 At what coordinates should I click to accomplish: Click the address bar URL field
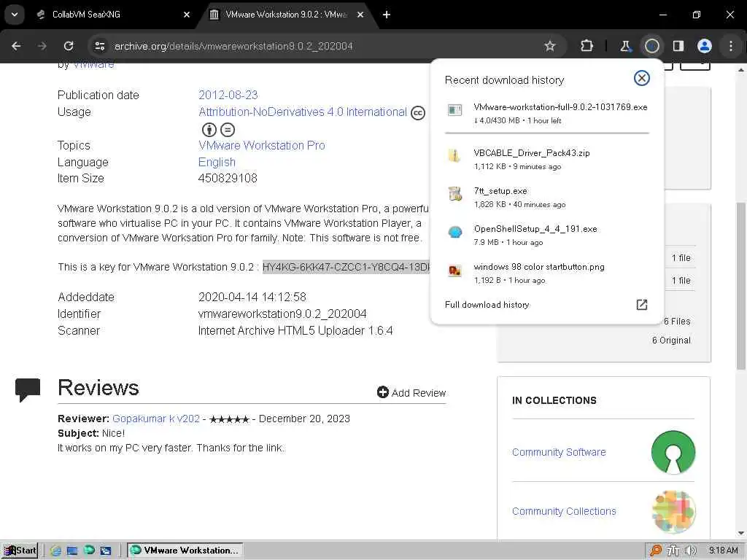click(x=324, y=46)
